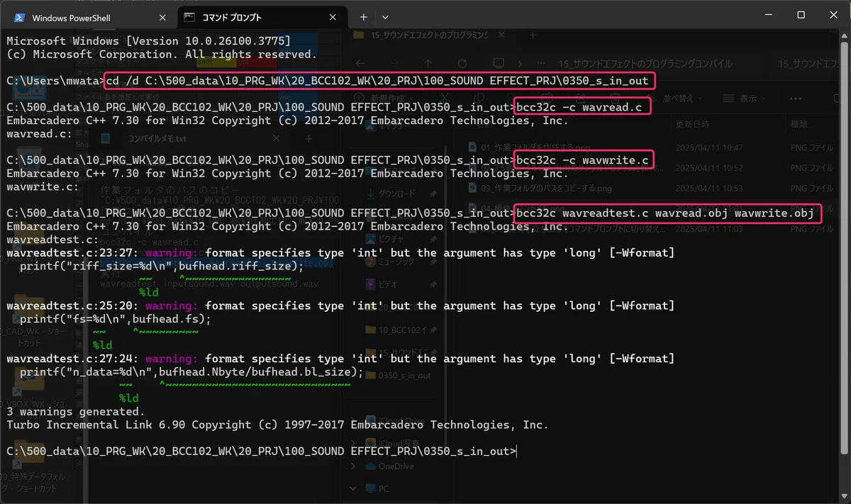This screenshot has height=504, width=851.
Task: Maximize the Windows Terminal window
Action: click(801, 15)
